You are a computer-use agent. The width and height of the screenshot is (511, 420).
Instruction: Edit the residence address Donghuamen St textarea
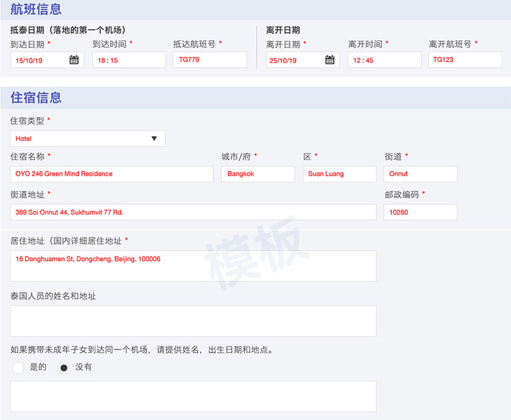[x=193, y=266]
